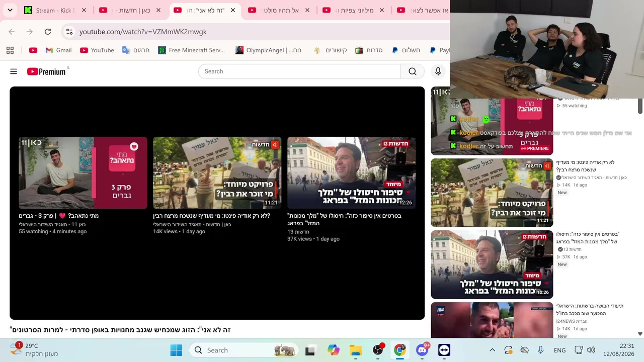Expand the tab search dropdown

pos(10,10)
